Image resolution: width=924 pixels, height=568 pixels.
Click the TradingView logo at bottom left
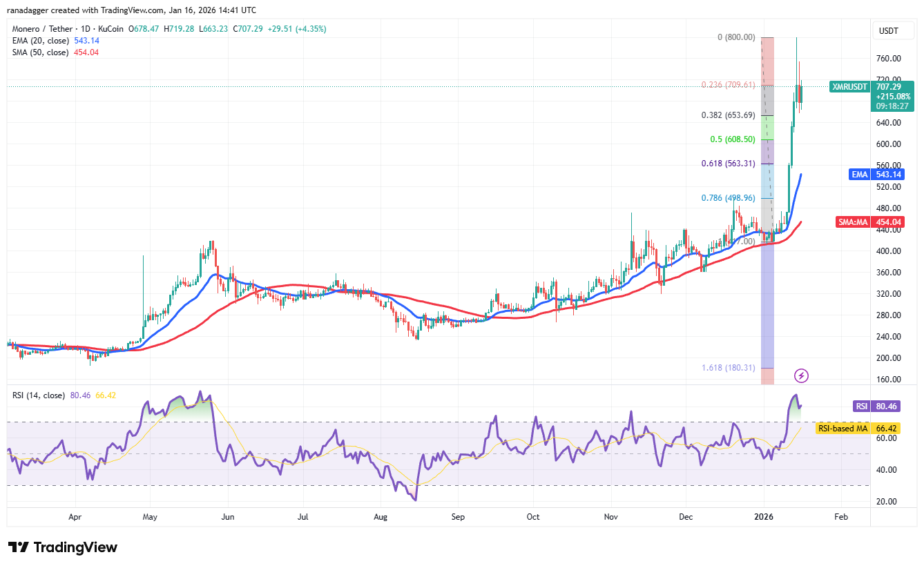(62, 547)
